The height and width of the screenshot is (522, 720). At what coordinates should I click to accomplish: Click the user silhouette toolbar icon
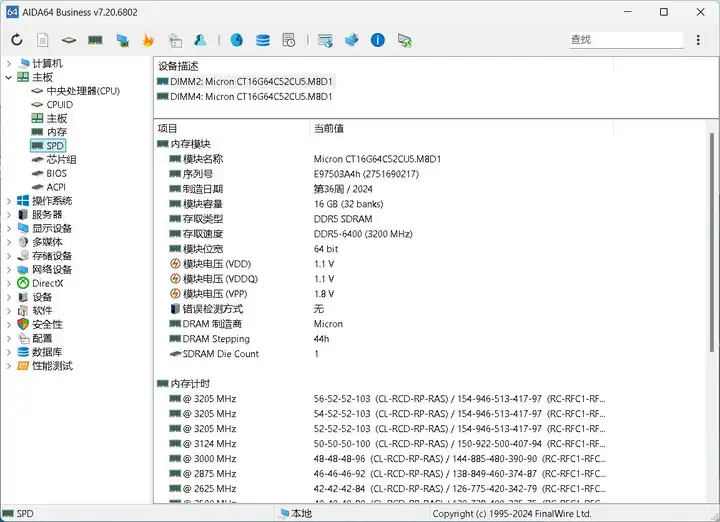tap(200, 40)
